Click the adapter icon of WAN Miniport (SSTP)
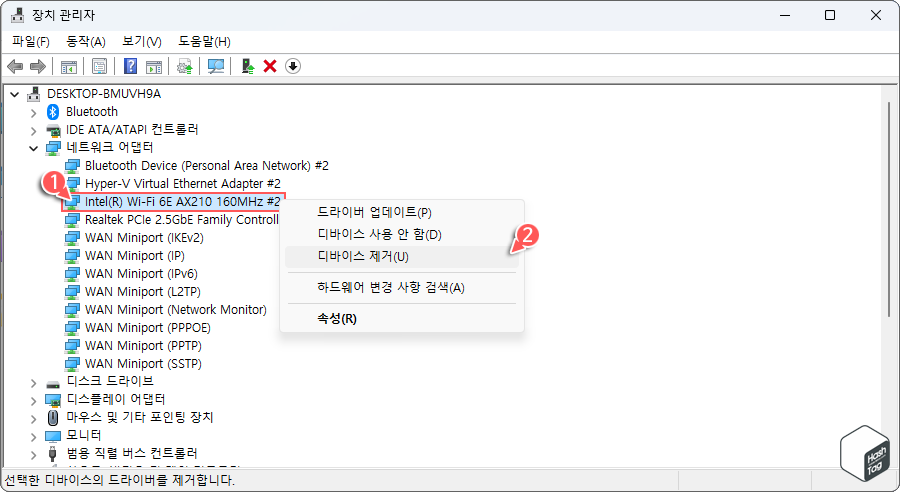The height and width of the screenshot is (492, 900). tap(72, 364)
